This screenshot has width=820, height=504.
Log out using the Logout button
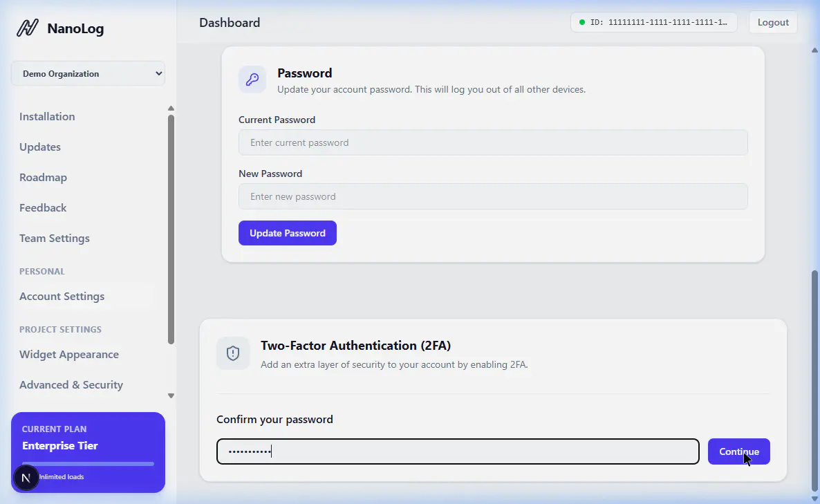click(x=773, y=22)
